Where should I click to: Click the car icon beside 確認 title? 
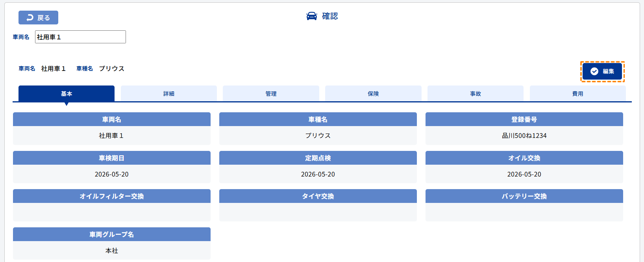tap(311, 16)
